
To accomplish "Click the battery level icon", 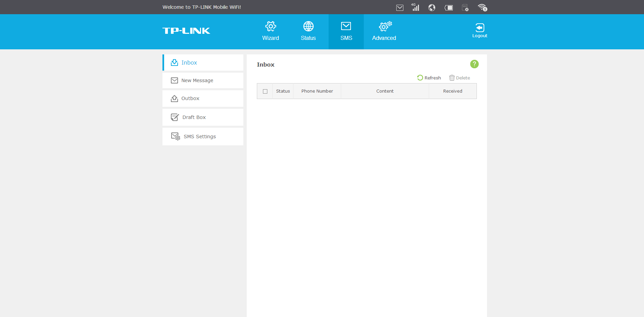I will point(449,7).
